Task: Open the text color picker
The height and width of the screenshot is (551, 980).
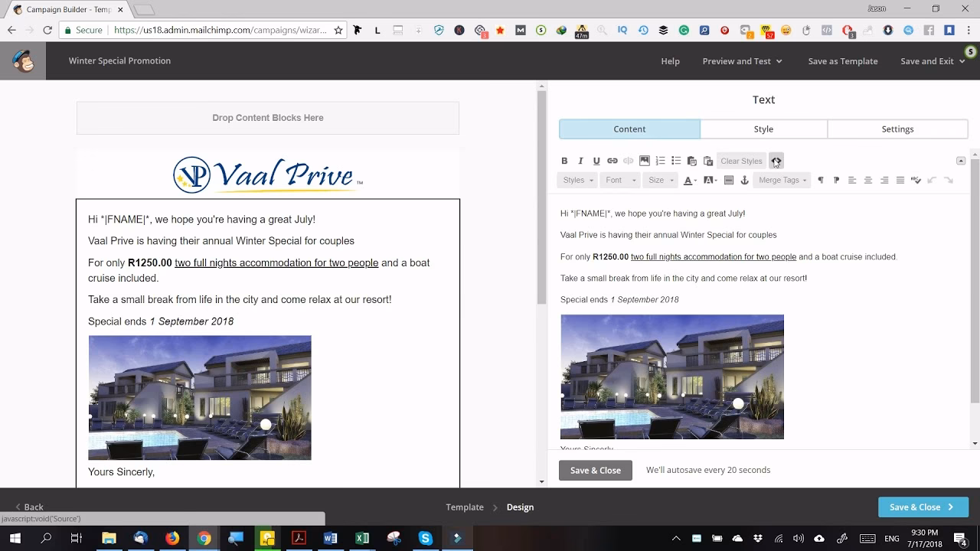Action: pyautogui.click(x=689, y=181)
